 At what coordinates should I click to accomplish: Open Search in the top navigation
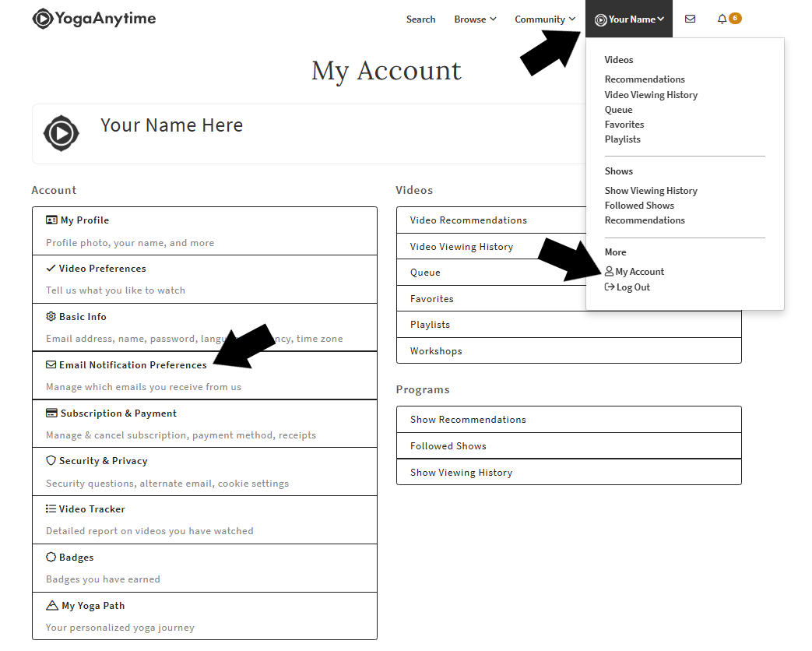[x=420, y=19]
